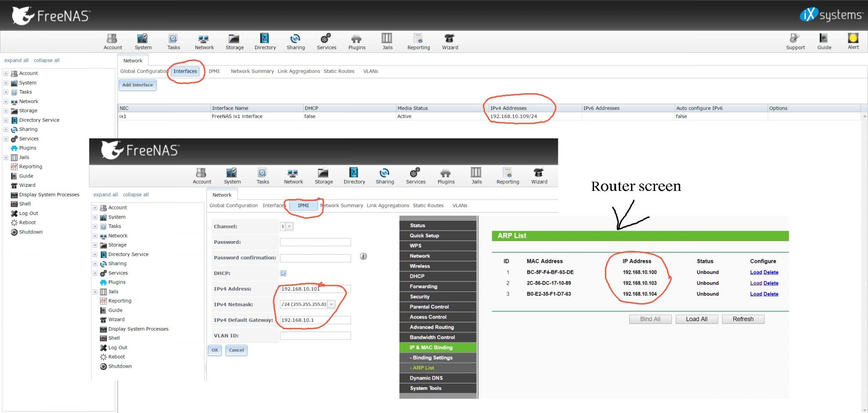
Task: Expand Jails in the outer left tree
Action: [x=6, y=157]
